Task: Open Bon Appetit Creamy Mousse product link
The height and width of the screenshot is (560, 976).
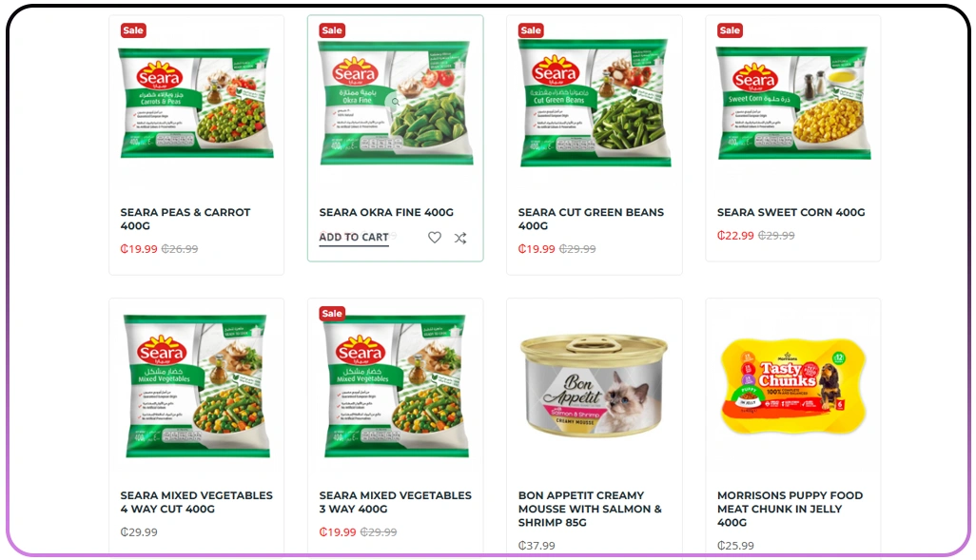Action: 590,509
